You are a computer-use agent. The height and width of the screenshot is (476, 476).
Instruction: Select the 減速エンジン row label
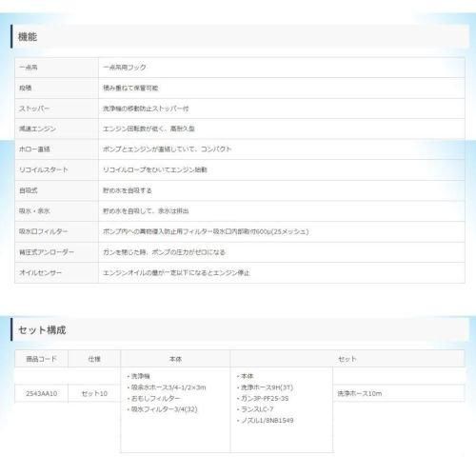click(x=37, y=129)
